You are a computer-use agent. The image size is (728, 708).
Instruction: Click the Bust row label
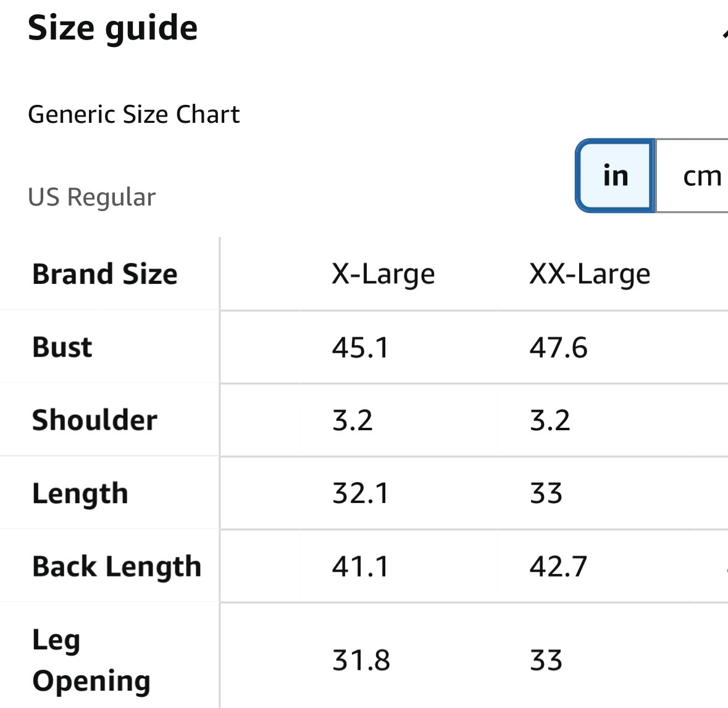click(x=62, y=347)
